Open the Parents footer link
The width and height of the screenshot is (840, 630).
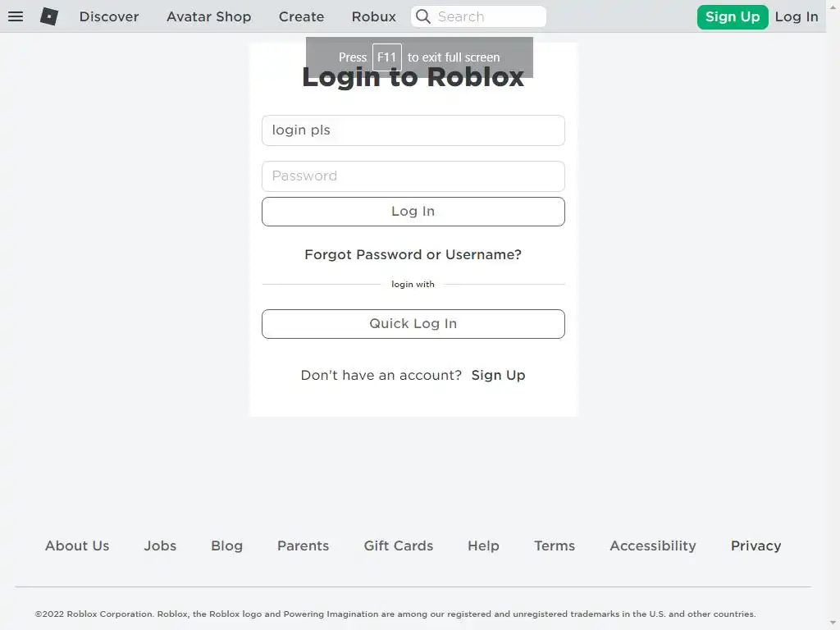(303, 546)
